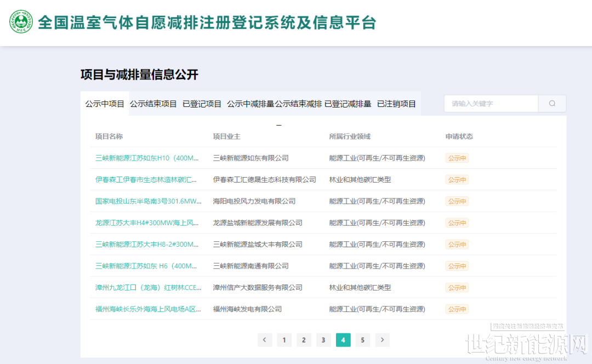
Task: Click 项目名称 column header
Action: 109,136
